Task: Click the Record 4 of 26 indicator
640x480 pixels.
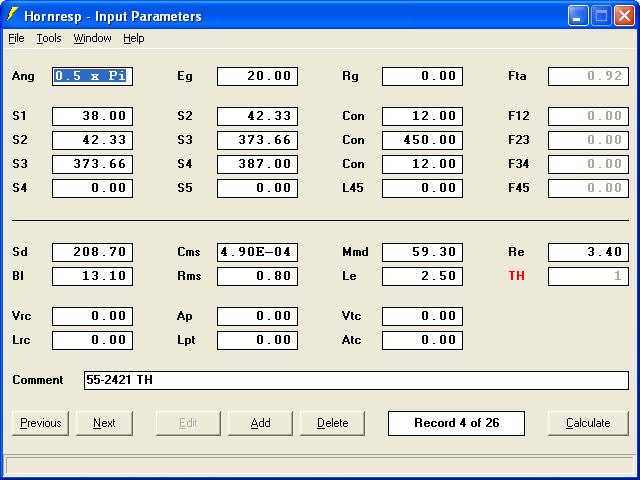Action: click(456, 423)
